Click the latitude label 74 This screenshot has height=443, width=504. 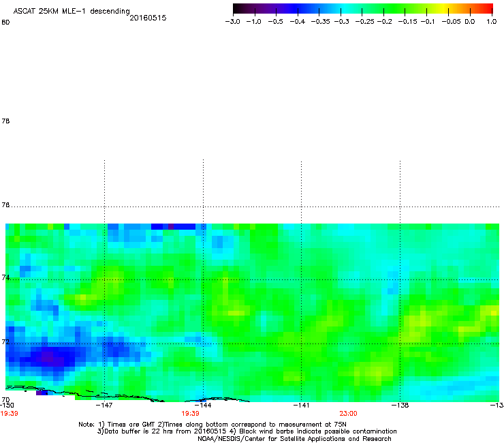(x=5, y=277)
